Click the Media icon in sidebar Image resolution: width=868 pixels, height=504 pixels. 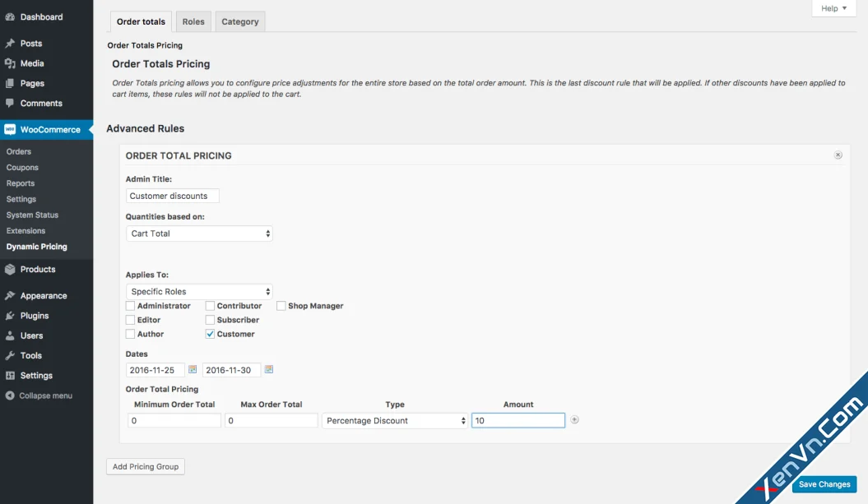[x=10, y=63]
